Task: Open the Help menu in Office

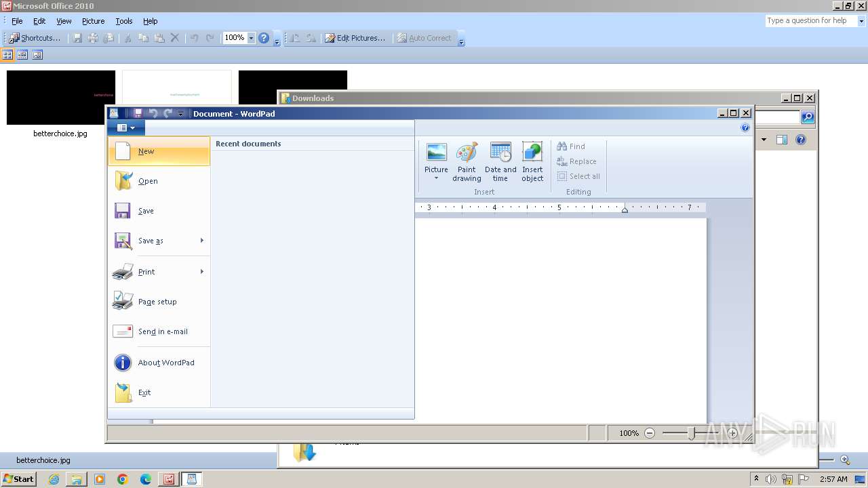Action: (151, 21)
